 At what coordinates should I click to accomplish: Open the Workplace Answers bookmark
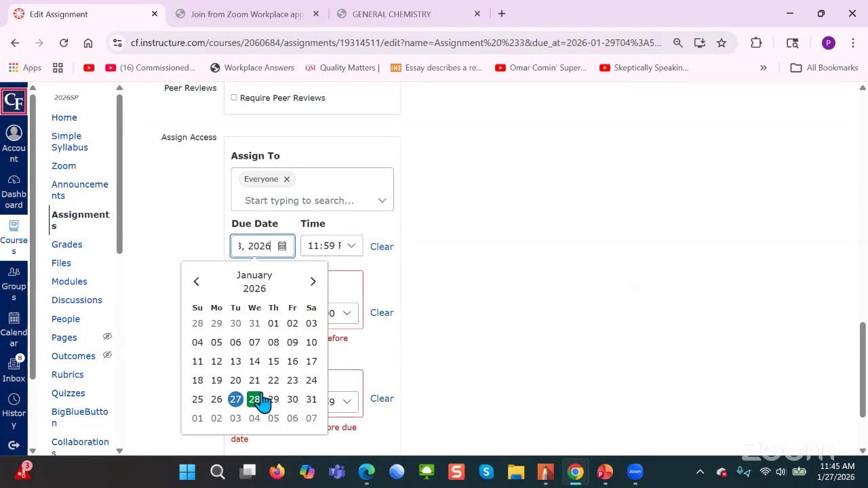point(252,68)
